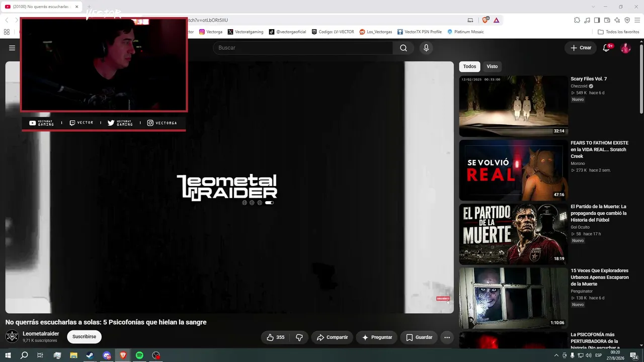Open the more actions ellipsis under video

coord(447,337)
